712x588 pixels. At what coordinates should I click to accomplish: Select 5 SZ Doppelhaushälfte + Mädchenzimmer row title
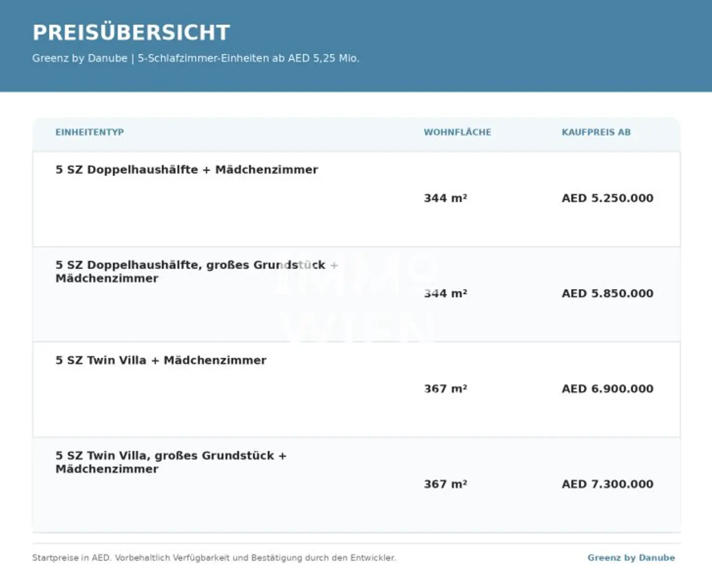click(187, 170)
